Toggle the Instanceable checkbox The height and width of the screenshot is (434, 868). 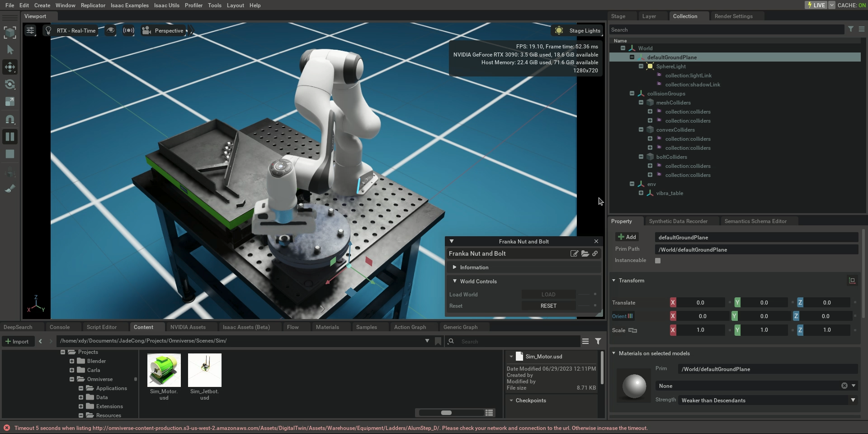click(658, 260)
